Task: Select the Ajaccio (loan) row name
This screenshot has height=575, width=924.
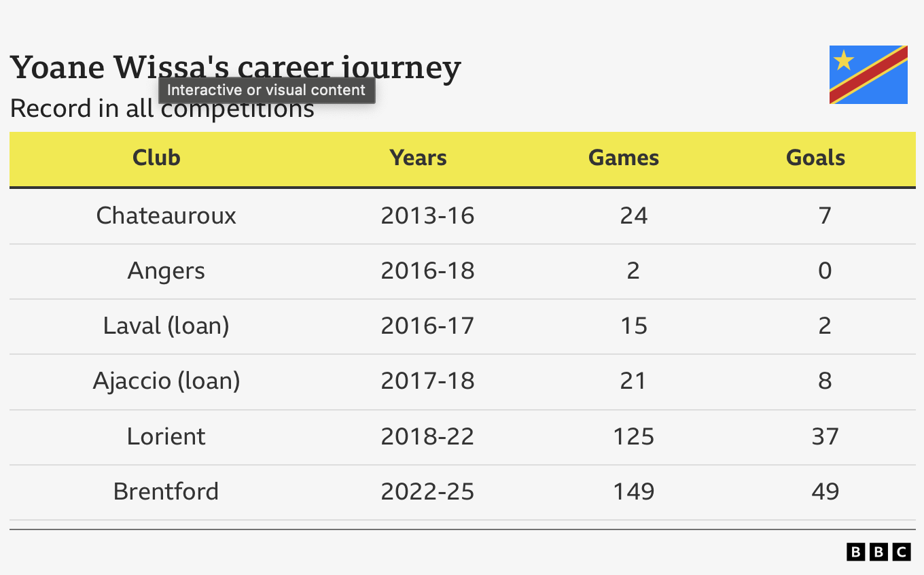Action: pos(166,381)
